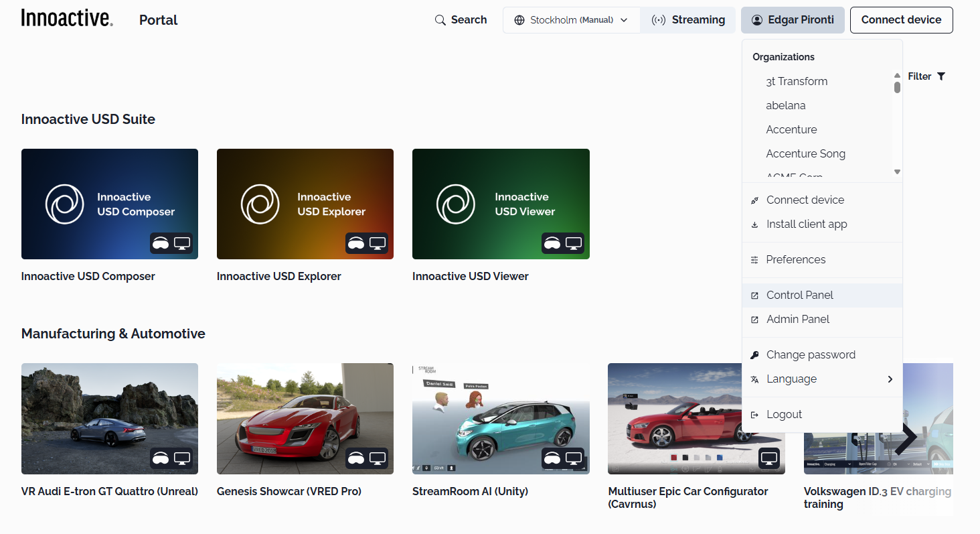Click the Streaming broadcast icon
Viewport: 980px width, 534px height.
point(659,20)
